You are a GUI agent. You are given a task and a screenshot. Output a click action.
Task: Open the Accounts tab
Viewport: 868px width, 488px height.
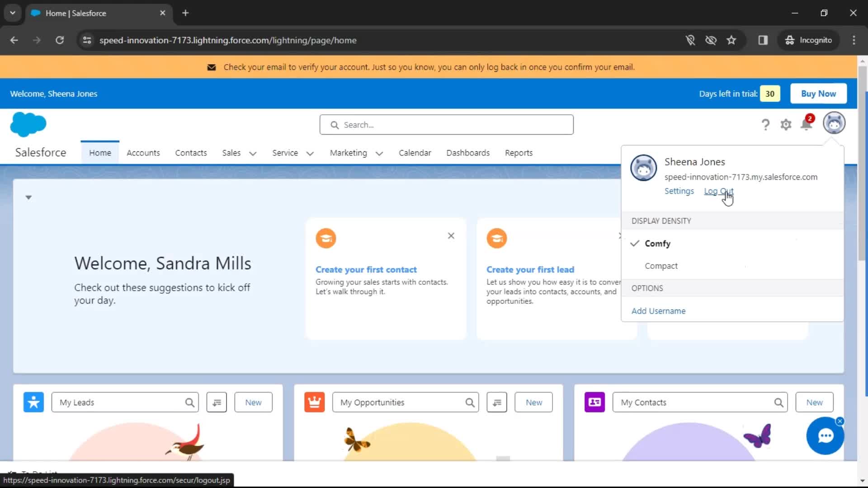pos(143,153)
